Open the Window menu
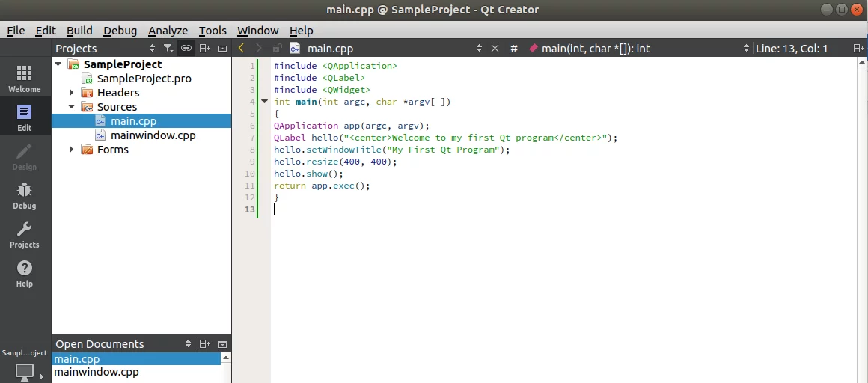This screenshot has height=383, width=868. pyautogui.click(x=258, y=31)
